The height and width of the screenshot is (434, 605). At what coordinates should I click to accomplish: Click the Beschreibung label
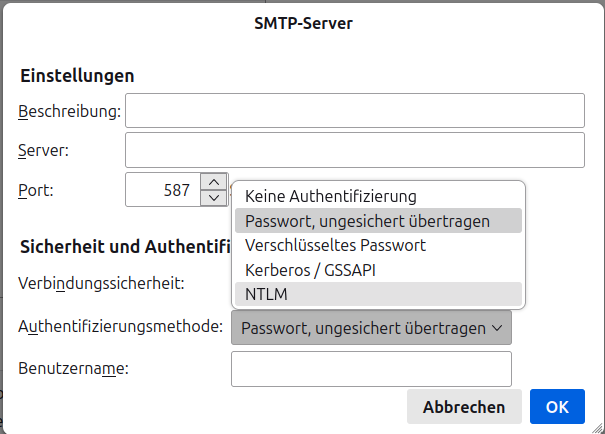[x=69, y=111]
